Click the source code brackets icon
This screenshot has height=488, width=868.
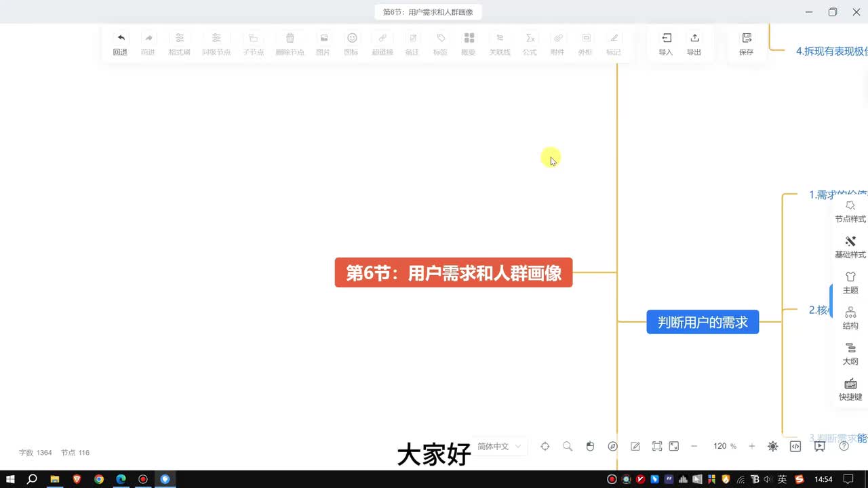[796, 446]
